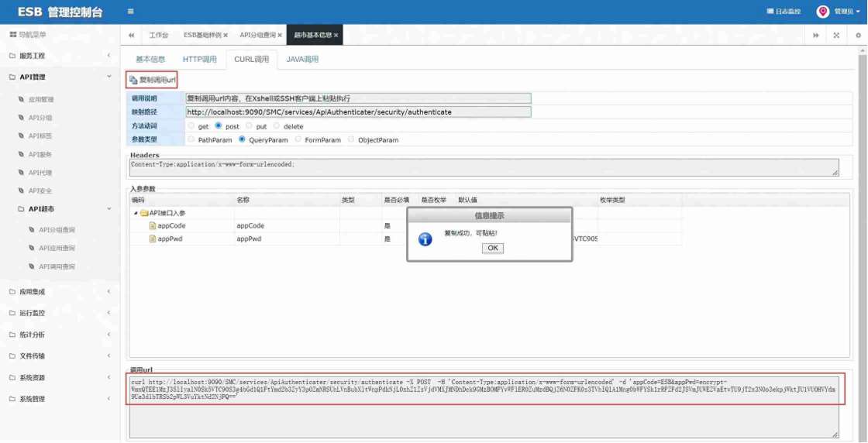
Task: Click the info icon in the dialog
Action: (x=425, y=239)
